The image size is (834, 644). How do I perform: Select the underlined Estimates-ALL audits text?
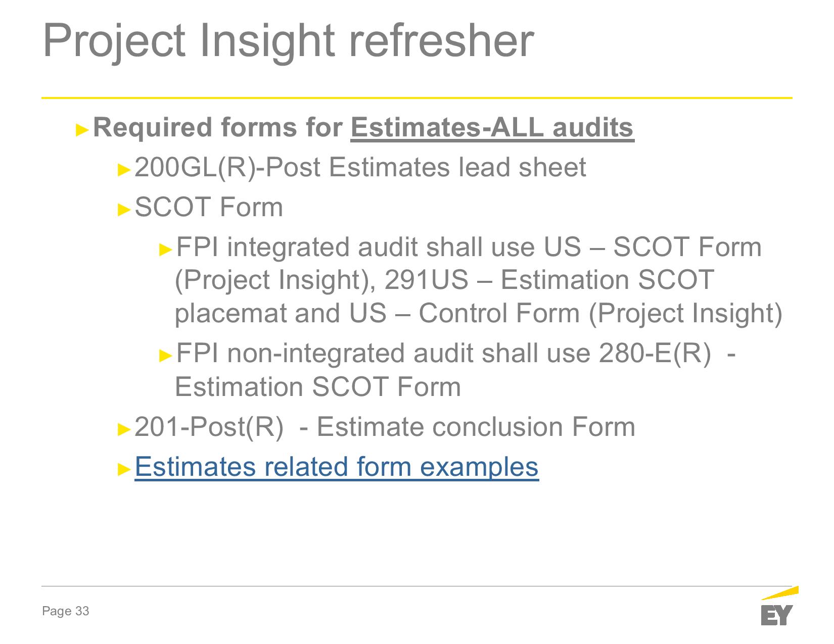(492, 128)
